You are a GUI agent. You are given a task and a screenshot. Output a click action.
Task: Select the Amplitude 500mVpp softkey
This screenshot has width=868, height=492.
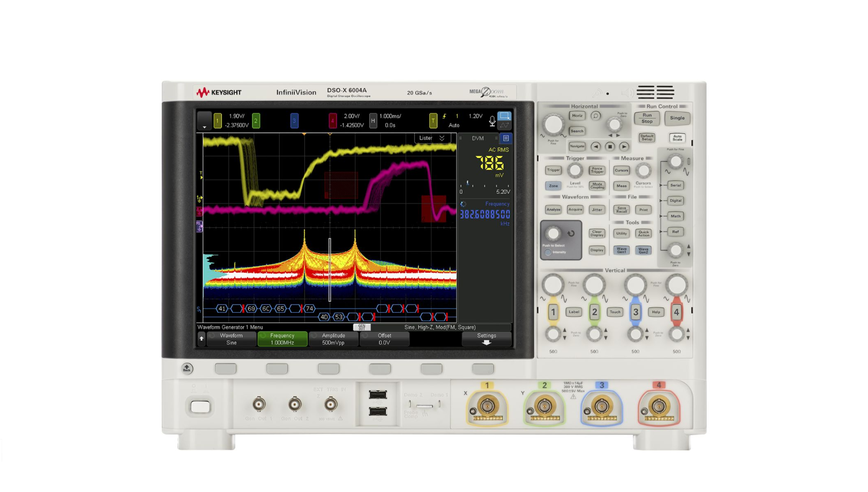333,339
